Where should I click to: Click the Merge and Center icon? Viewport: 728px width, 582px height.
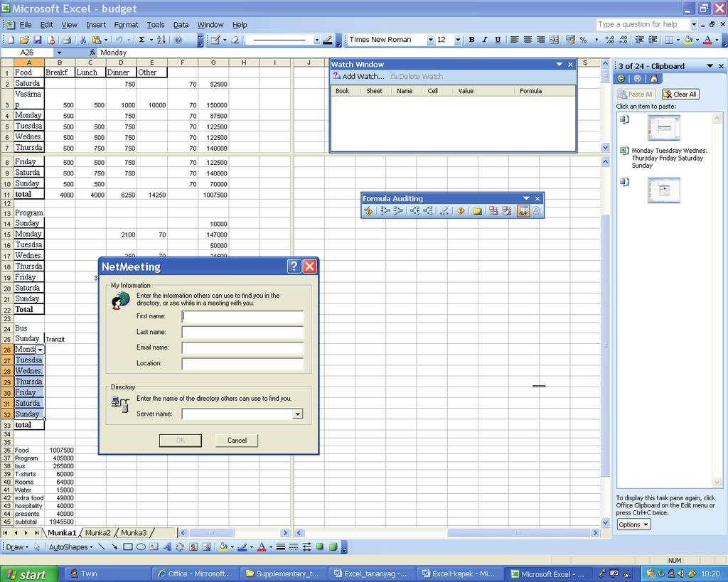[555, 40]
